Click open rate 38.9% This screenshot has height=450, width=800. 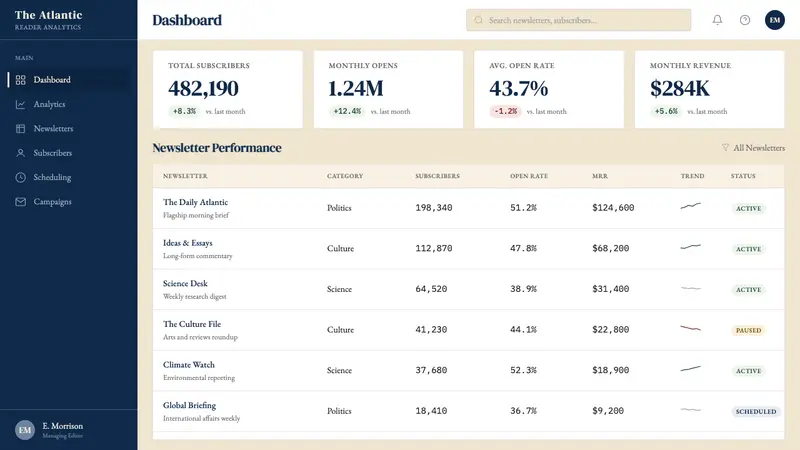pyautogui.click(x=523, y=289)
